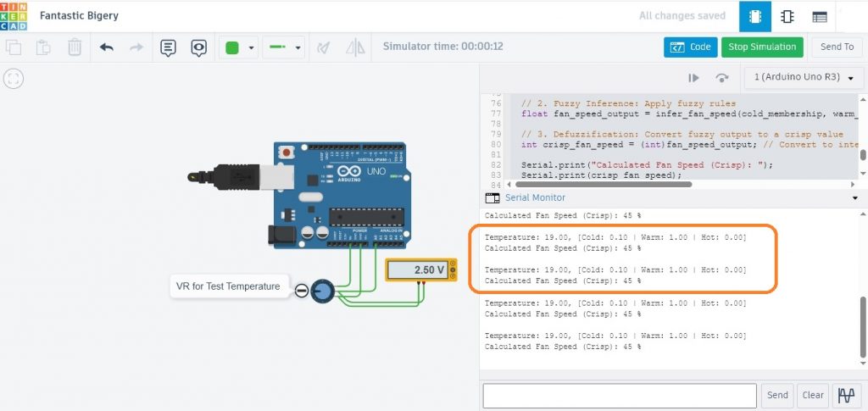Click the Paste icon in toolbar
This screenshot has height=411, width=868.
click(44, 47)
